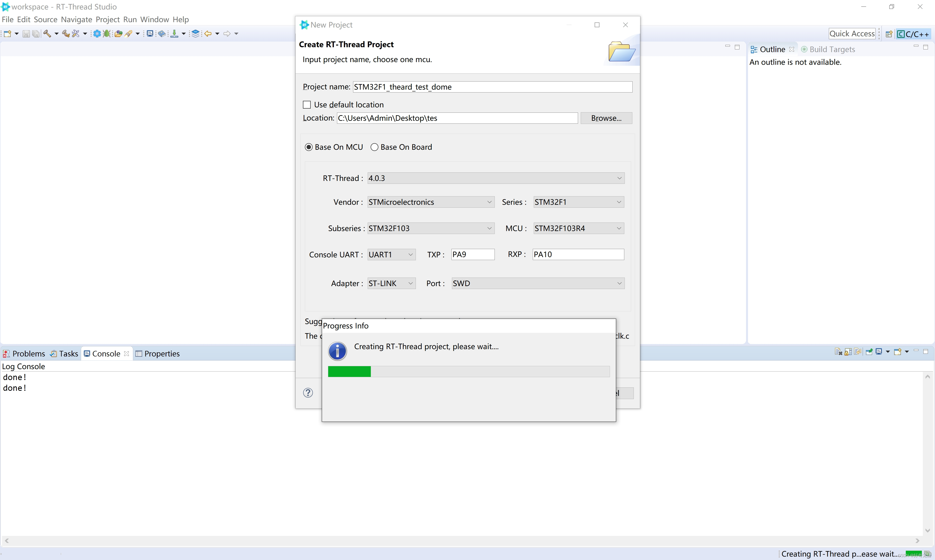Click the hammer Build icon

coord(47,34)
